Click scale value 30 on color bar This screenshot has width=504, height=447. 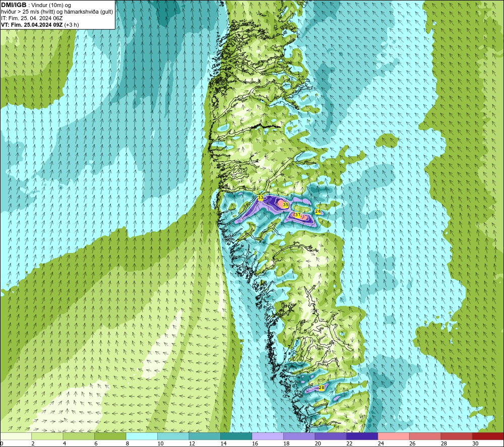click(x=475, y=443)
